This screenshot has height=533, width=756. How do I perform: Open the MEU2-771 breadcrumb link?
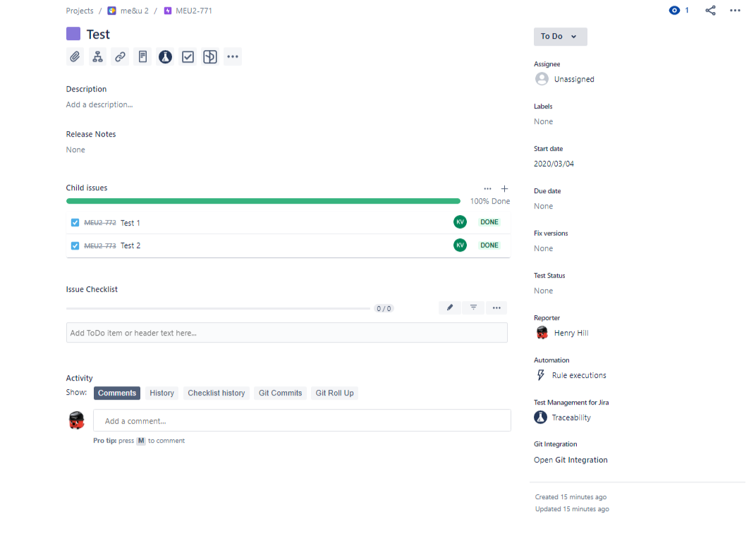[194, 11]
